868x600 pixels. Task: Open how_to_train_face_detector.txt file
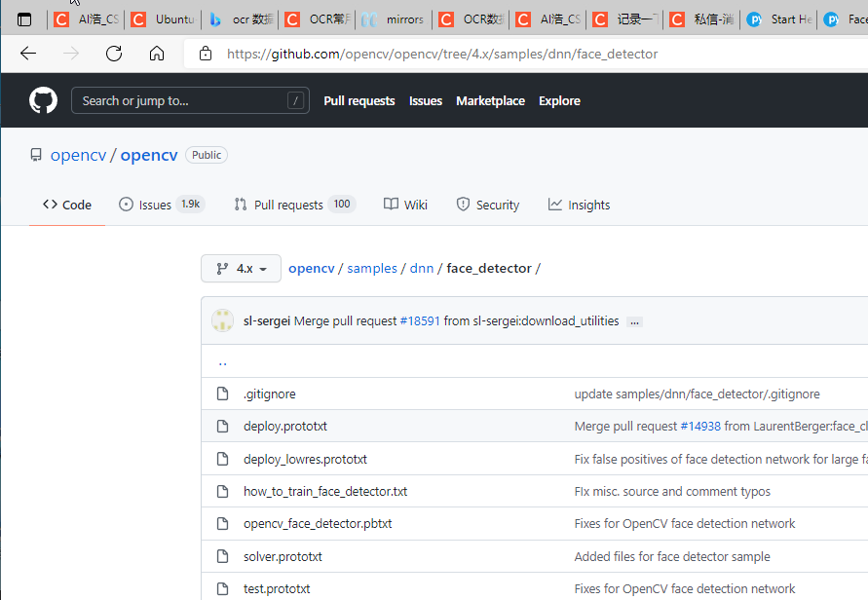[325, 492]
